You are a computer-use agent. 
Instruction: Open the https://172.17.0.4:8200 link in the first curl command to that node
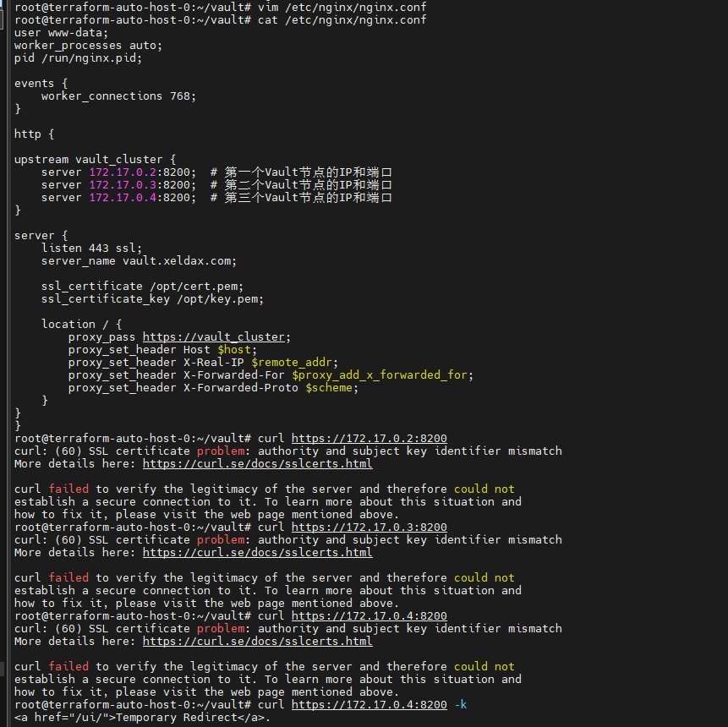pos(369,615)
